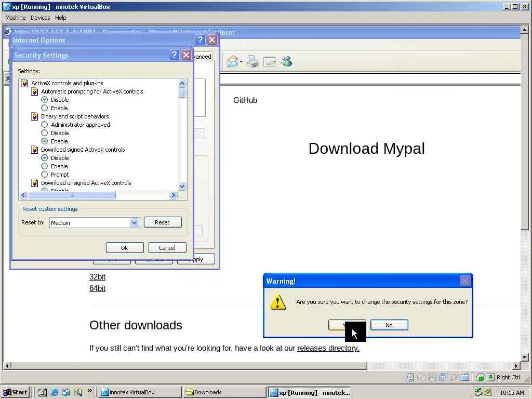Click settings list scroll down arrow
This screenshot has width=532, height=399.
point(182,186)
